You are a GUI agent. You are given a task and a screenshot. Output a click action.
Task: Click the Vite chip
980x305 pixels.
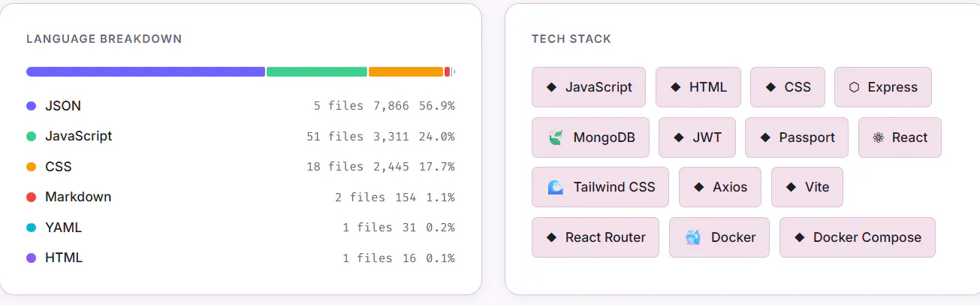[807, 187]
